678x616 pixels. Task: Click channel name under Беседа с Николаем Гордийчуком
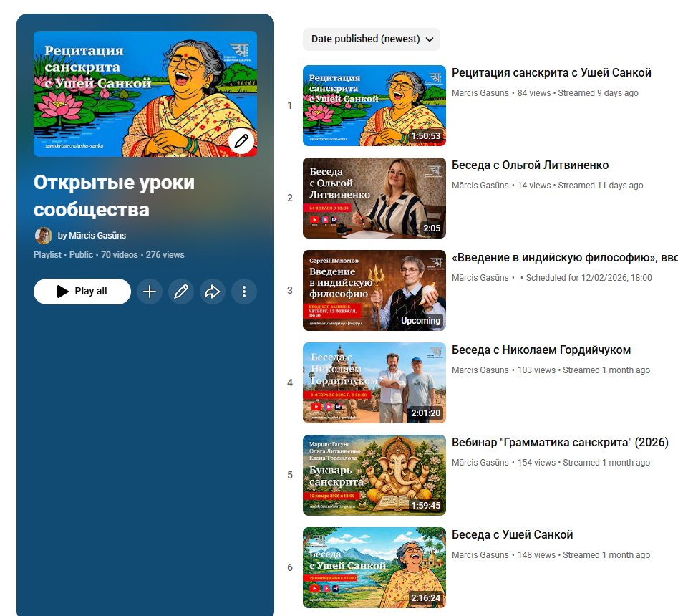click(x=480, y=370)
